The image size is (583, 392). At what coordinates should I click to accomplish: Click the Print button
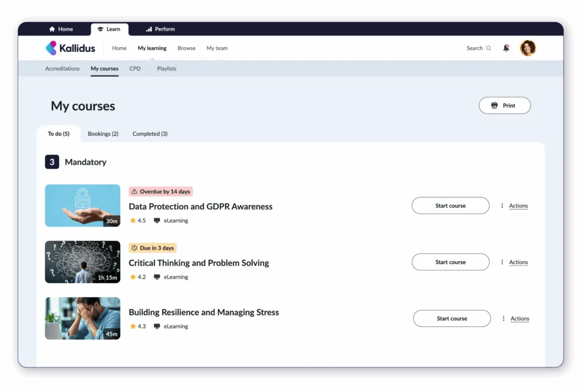(504, 105)
